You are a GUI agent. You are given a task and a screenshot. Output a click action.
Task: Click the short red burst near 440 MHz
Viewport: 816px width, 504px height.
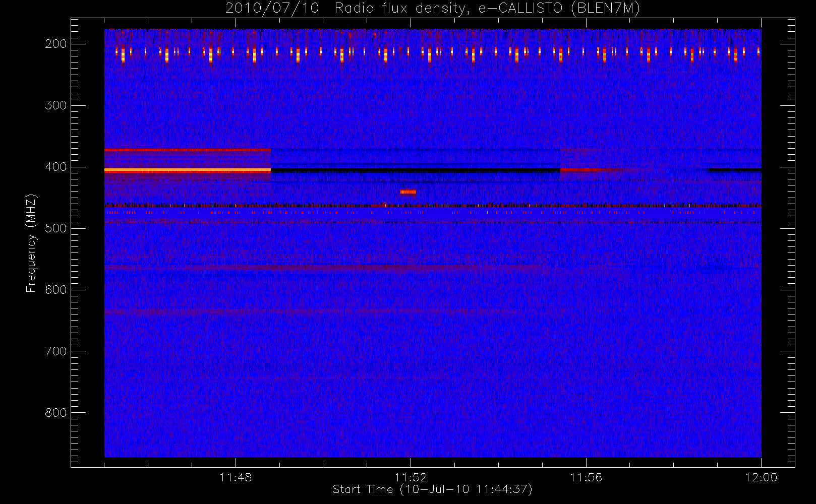(408, 192)
